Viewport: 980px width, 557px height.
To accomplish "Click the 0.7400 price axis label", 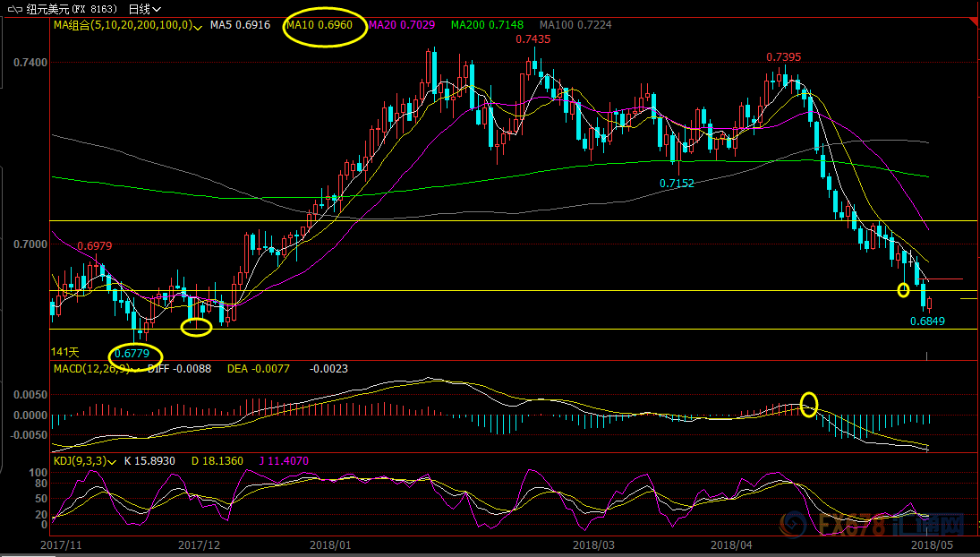I will (x=30, y=63).
